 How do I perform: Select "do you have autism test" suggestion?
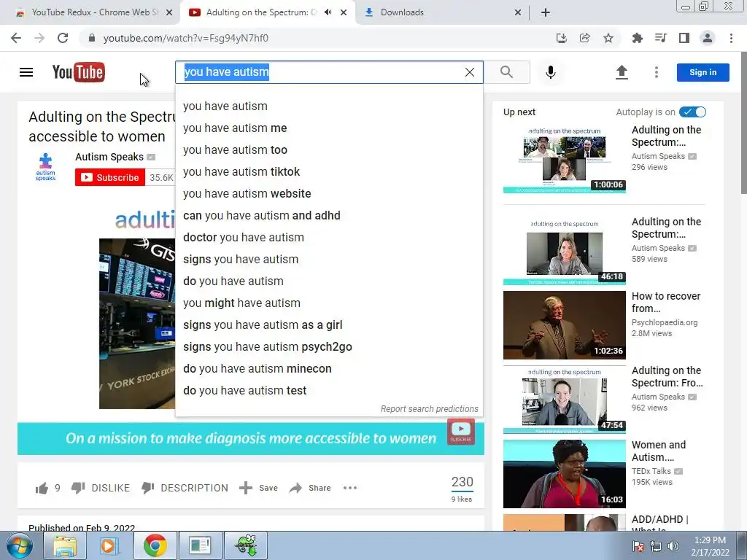point(329,391)
